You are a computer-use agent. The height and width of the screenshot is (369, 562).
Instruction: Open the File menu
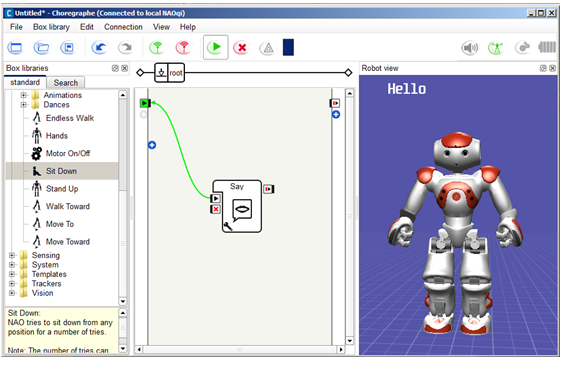coord(16,27)
